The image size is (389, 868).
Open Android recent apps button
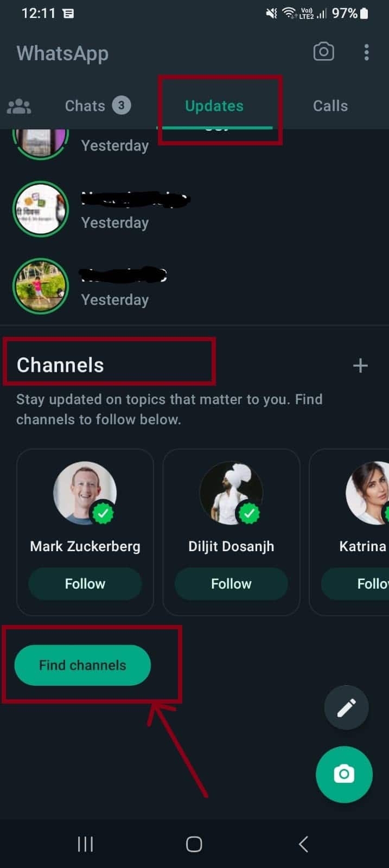[85, 844]
